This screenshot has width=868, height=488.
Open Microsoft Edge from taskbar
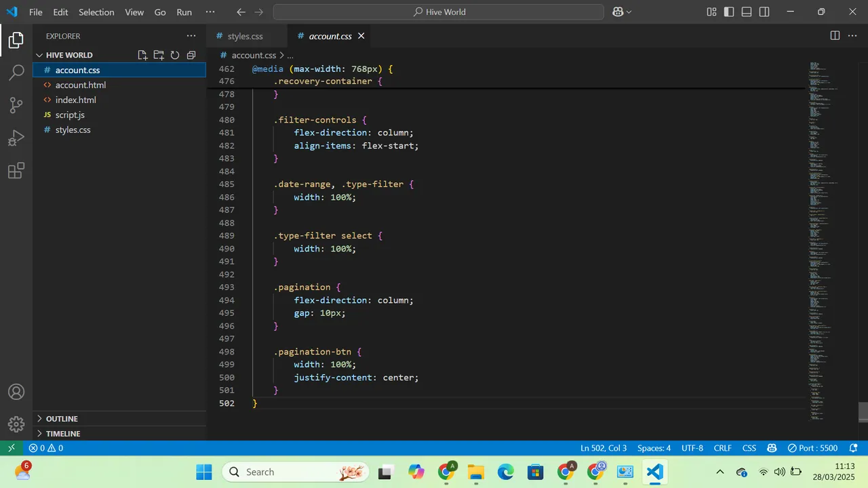[x=506, y=472]
